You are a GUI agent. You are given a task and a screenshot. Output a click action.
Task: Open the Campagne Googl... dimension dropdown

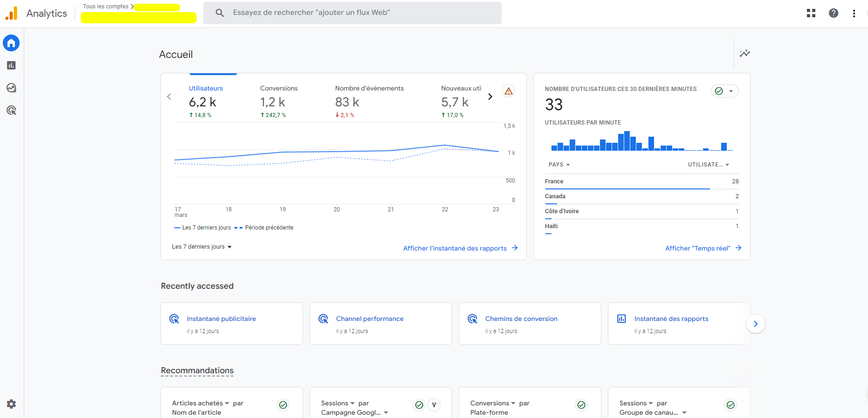pyautogui.click(x=355, y=412)
